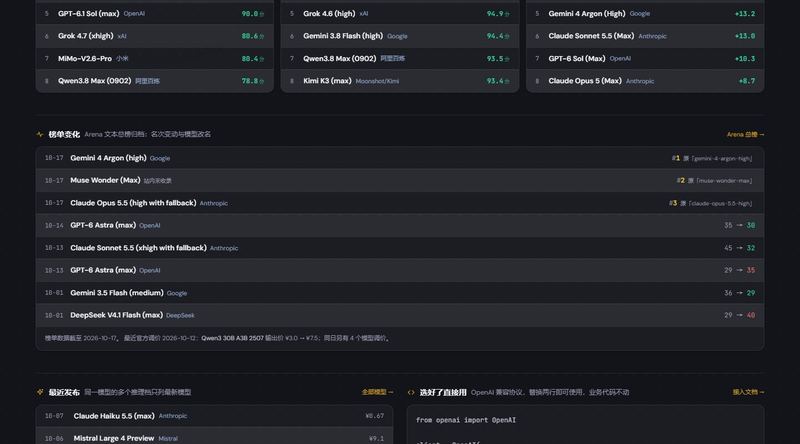Viewport: 800px width, 444px height.
Task: Open GPT-6 Astra (max) entry dated 10-13
Action: [400, 270]
